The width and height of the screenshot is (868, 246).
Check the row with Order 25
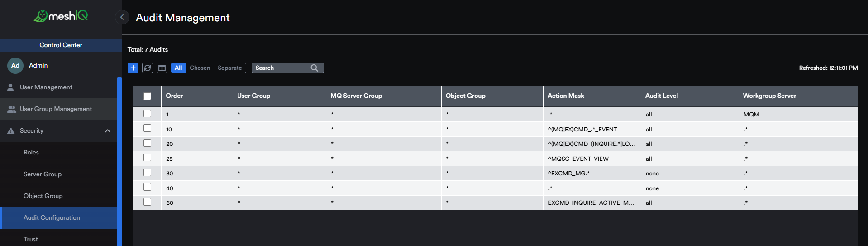(x=147, y=158)
